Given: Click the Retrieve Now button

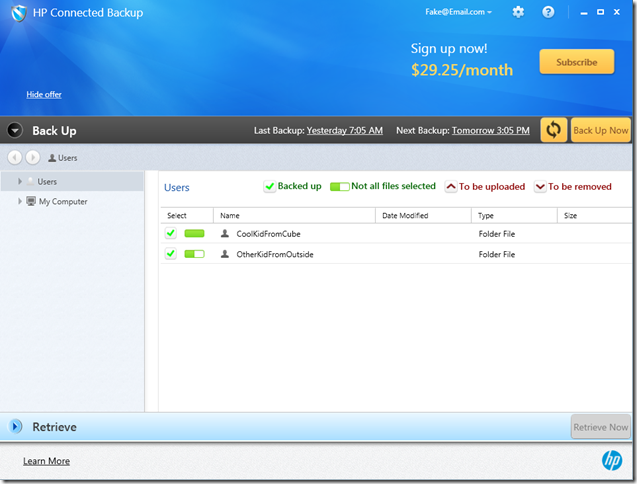Looking at the screenshot, I should pyautogui.click(x=601, y=427).
